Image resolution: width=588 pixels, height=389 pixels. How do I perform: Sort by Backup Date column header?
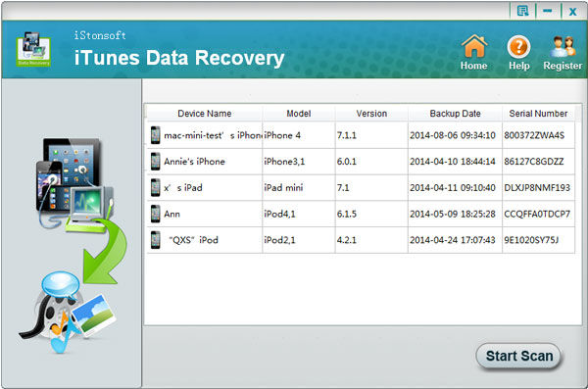455,114
